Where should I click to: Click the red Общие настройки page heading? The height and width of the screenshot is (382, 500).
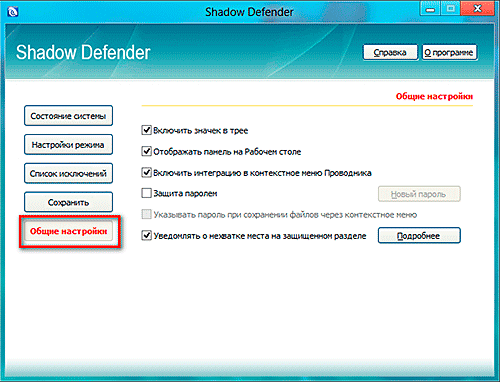click(x=434, y=96)
